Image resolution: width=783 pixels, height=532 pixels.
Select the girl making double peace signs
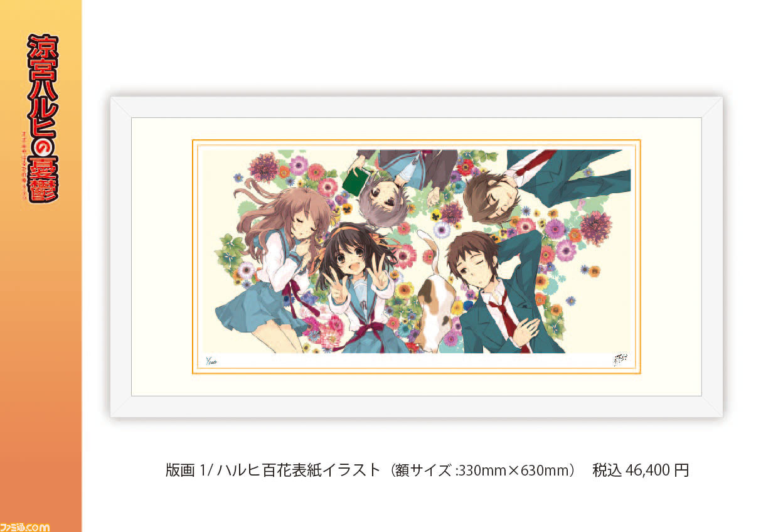point(360,286)
